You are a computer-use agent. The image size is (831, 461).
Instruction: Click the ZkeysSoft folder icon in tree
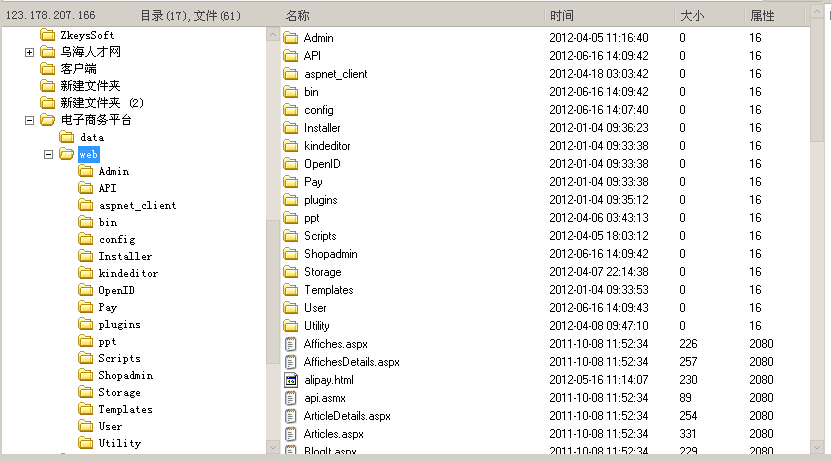(x=48, y=35)
